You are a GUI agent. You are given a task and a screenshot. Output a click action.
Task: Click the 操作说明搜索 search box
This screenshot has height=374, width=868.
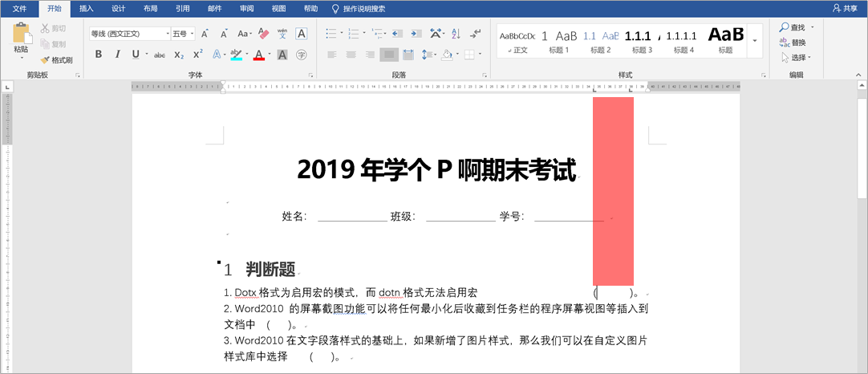click(x=358, y=9)
